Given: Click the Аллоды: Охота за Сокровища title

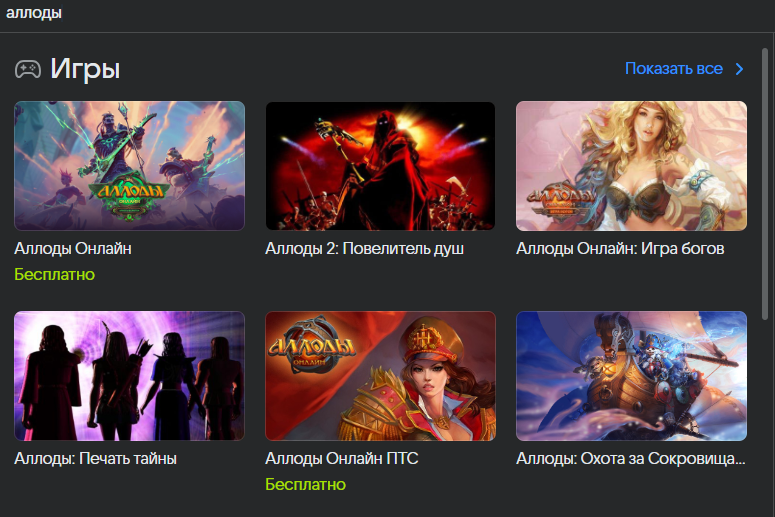Looking at the screenshot, I should click(x=631, y=459).
